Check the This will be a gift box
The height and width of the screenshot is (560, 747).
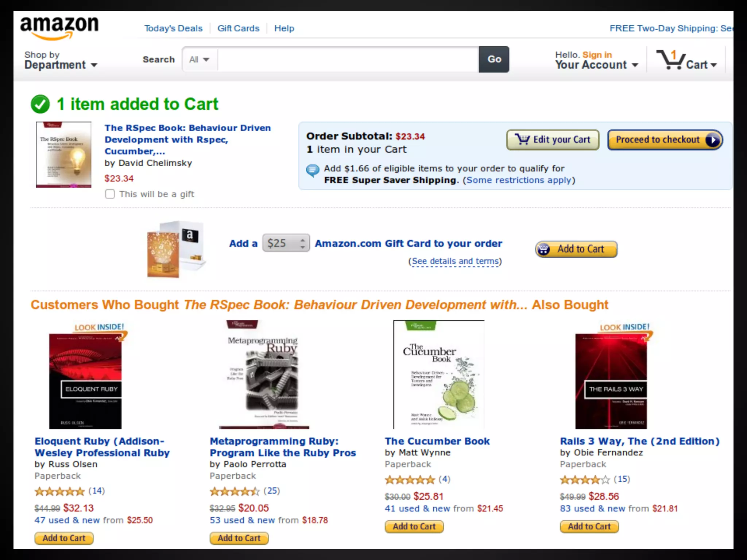pos(110,194)
